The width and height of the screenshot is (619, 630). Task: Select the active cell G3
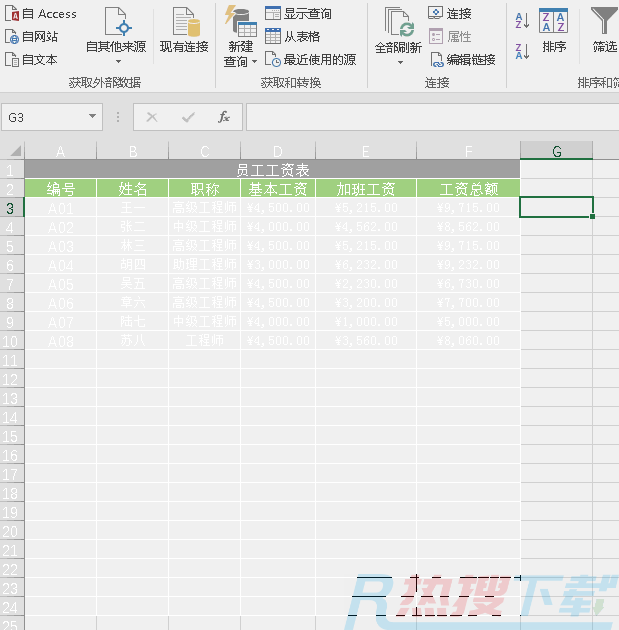point(556,207)
